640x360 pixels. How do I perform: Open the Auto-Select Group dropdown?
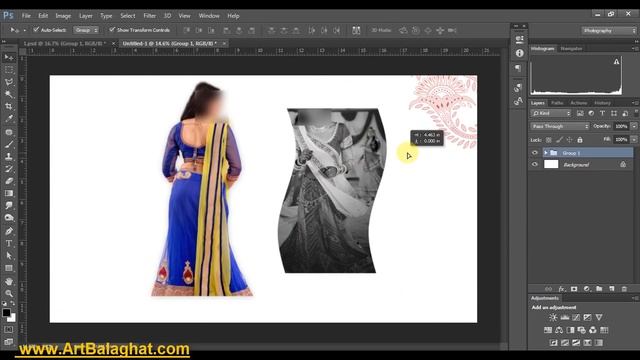(86, 30)
